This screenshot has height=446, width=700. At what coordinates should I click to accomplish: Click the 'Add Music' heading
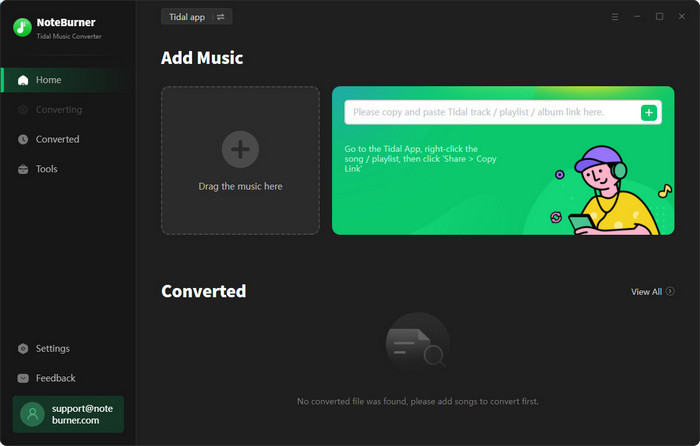pyautogui.click(x=202, y=58)
